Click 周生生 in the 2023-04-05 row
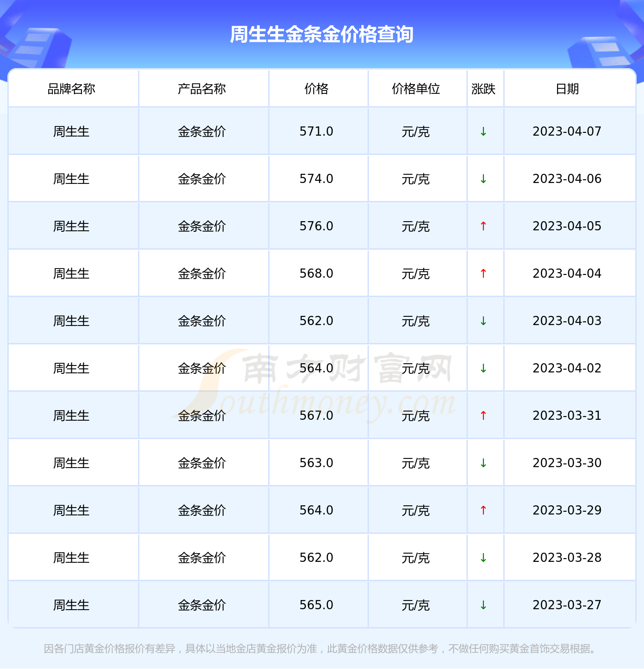Viewport: 644px width, 669px height. tap(71, 226)
